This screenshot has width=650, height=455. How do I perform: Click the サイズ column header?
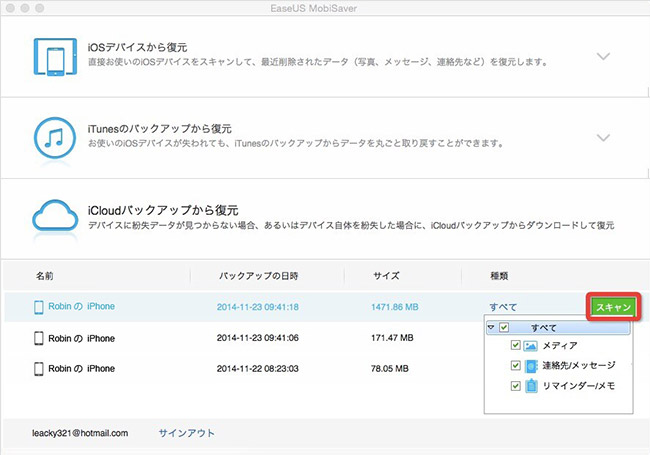(386, 276)
